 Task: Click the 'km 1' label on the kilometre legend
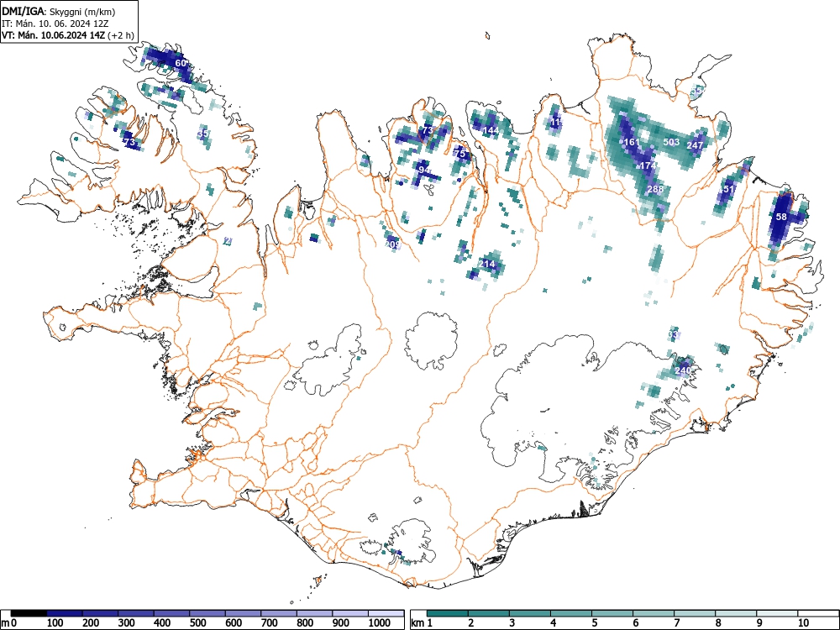click(x=423, y=622)
